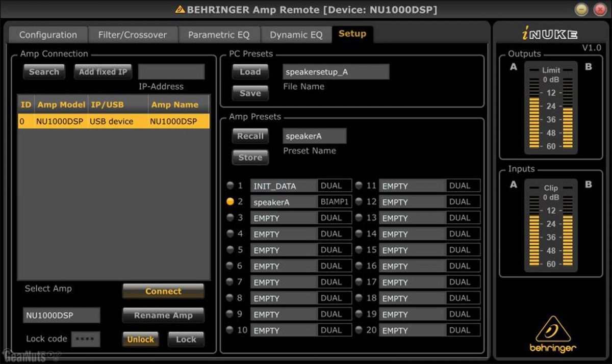Click the Add fixed IP button
Viewport: 612px width, 364px height.
pyautogui.click(x=103, y=72)
